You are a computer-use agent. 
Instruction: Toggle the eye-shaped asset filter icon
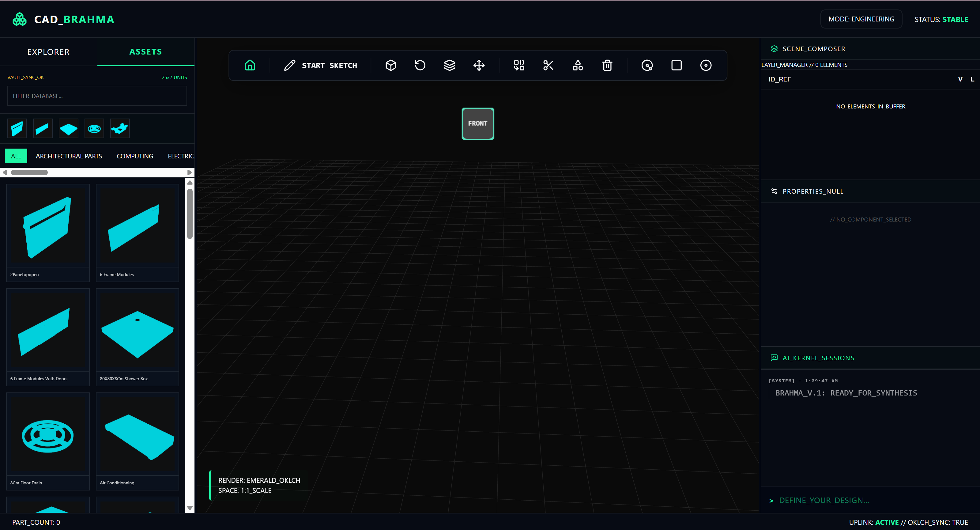point(94,128)
